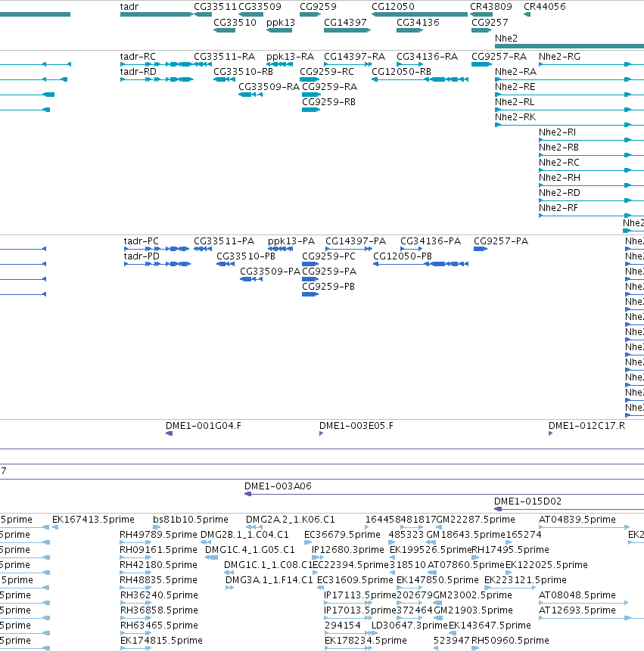Open the RH49789.5prime EST label
This screenshot has width=644, height=652.
coord(158,534)
